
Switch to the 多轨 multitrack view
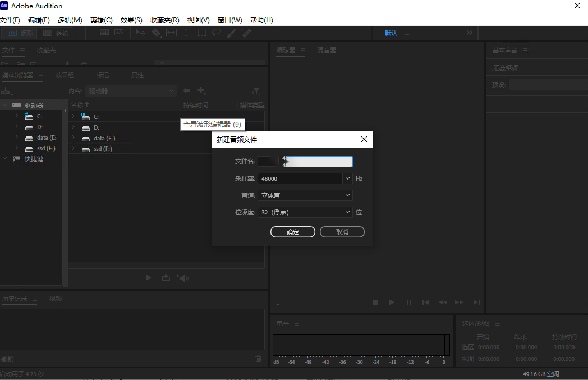tap(56, 33)
